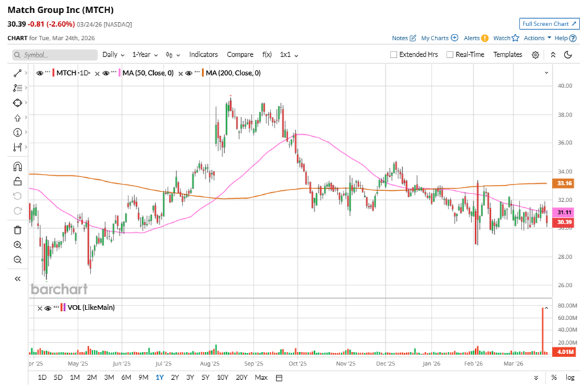Undo the last drawing action
The height and width of the screenshot is (389, 588).
coord(18,196)
